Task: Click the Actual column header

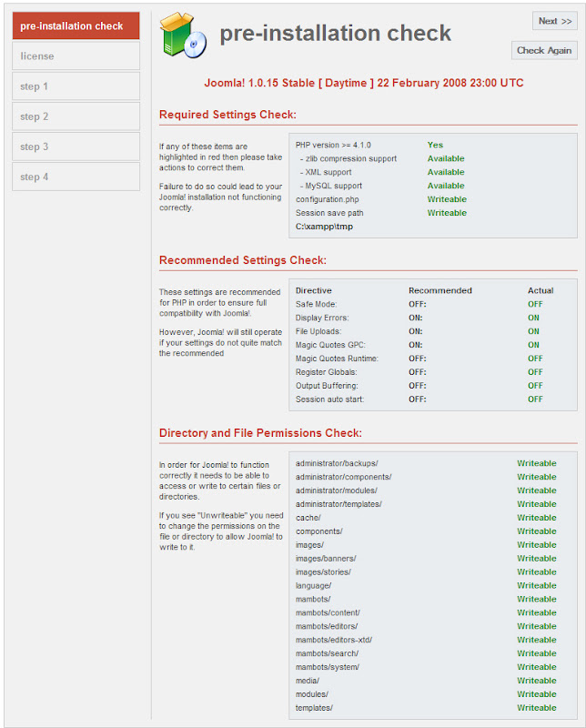Action: [x=541, y=290]
